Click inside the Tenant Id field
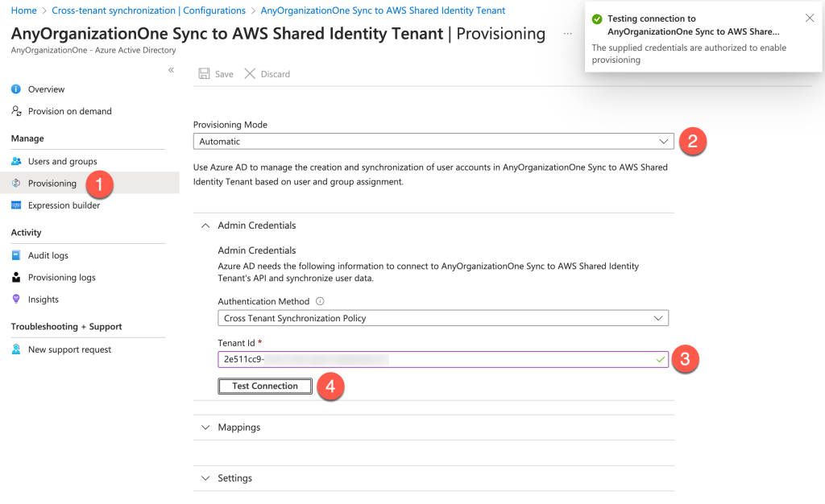Screen dimensions: 825x504 point(403,359)
